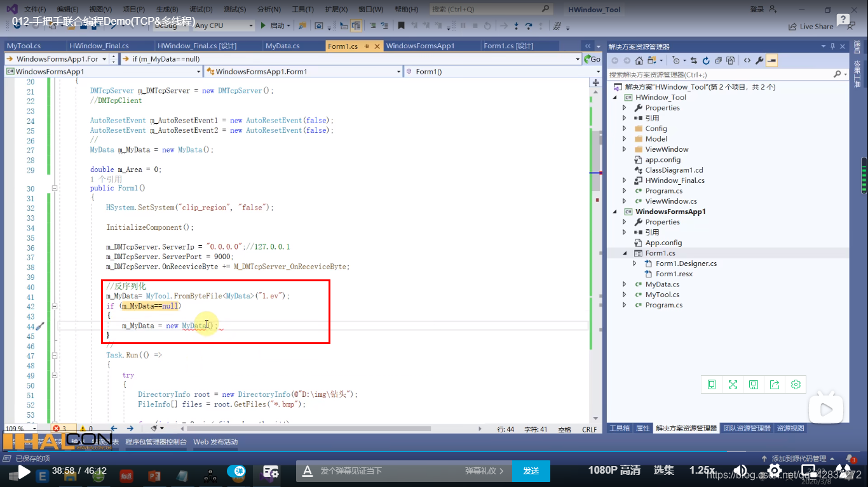Close the Form1.cs editor tab
Screen dimensions: 868x487
point(377,46)
